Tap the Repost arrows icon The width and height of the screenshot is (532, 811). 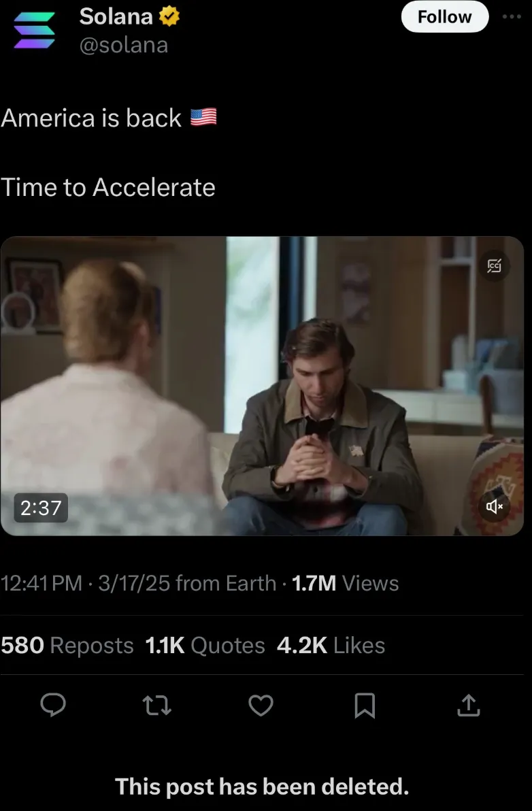157,705
